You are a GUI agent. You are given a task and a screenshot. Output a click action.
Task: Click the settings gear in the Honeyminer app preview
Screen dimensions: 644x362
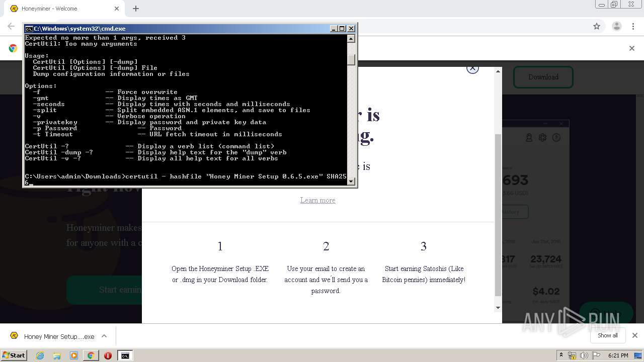[542, 137]
